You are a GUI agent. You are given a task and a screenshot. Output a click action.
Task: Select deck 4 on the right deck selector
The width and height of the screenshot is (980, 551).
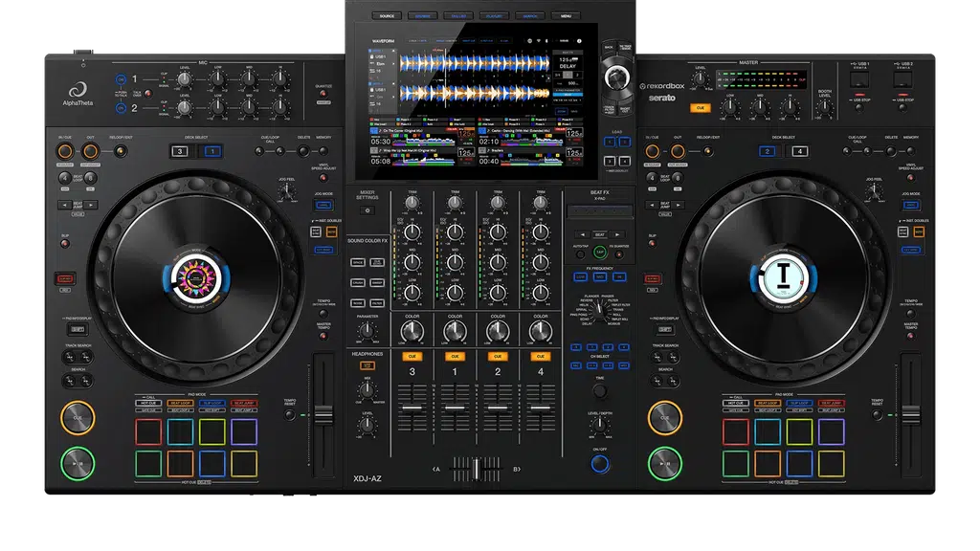point(800,151)
